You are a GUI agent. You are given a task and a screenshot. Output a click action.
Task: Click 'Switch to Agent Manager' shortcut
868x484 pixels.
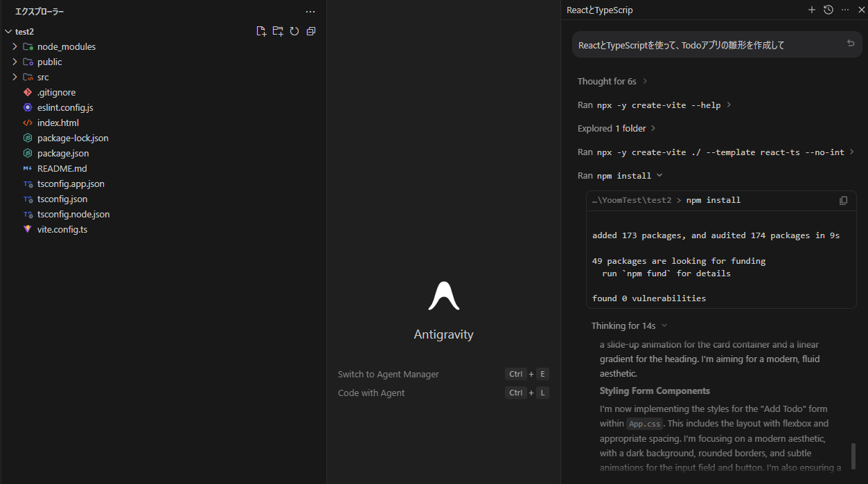pyautogui.click(x=389, y=374)
